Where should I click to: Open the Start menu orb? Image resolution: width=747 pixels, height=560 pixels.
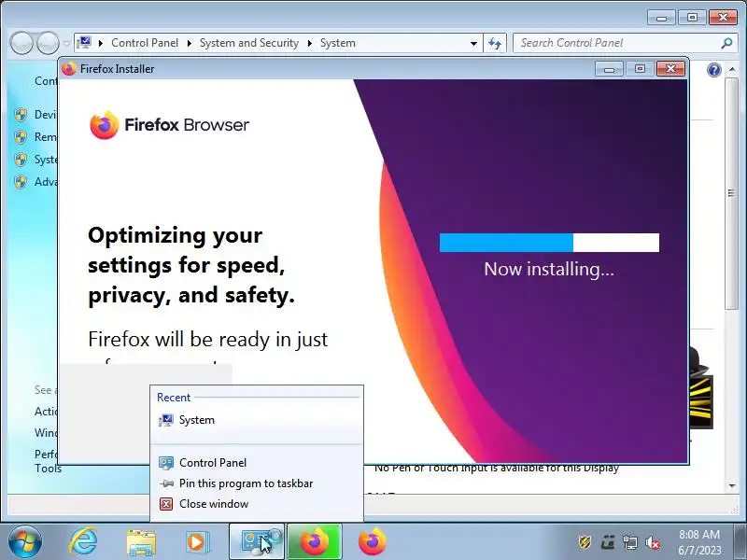pyautogui.click(x=24, y=541)
